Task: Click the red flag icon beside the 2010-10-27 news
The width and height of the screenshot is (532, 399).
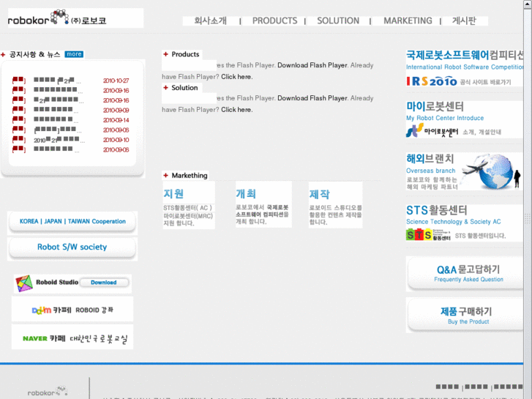Action: click(19, 81)
